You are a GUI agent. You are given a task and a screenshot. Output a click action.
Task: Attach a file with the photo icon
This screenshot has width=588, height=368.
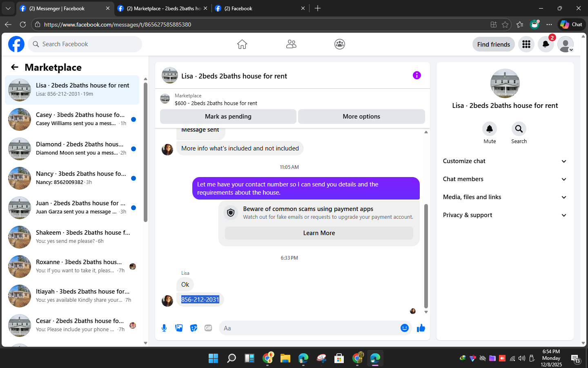pos(179,328)
